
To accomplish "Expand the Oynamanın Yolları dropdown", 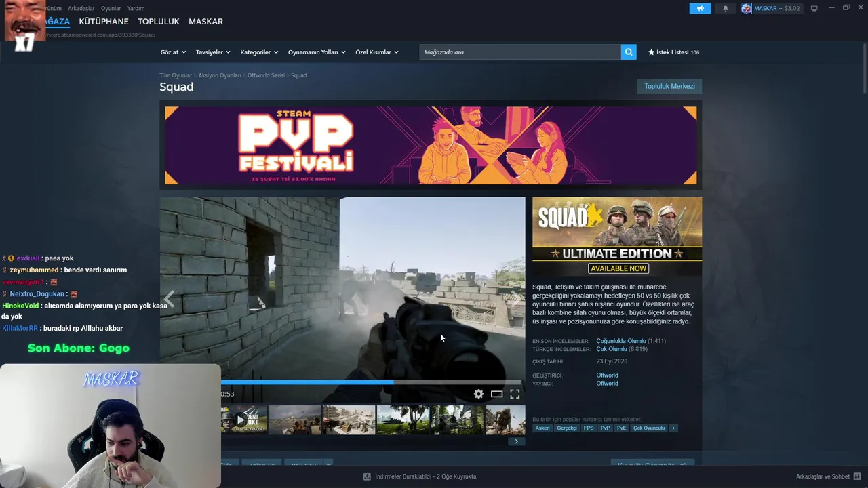I will (317, 52).
